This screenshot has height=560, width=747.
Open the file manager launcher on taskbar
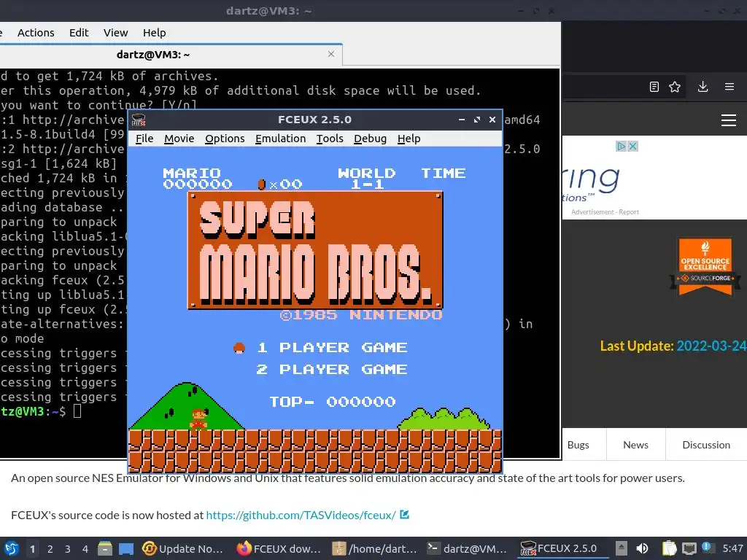click(x=105, y=548)
